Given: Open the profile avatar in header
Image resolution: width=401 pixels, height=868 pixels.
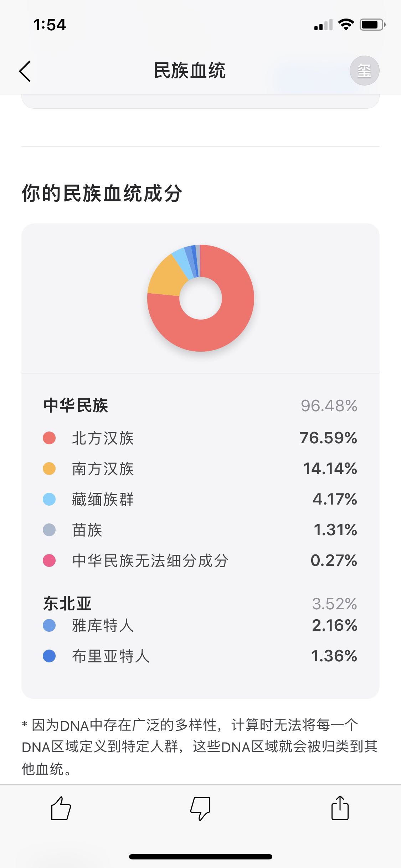Looking at the screenshot, I should click(364, 71).
